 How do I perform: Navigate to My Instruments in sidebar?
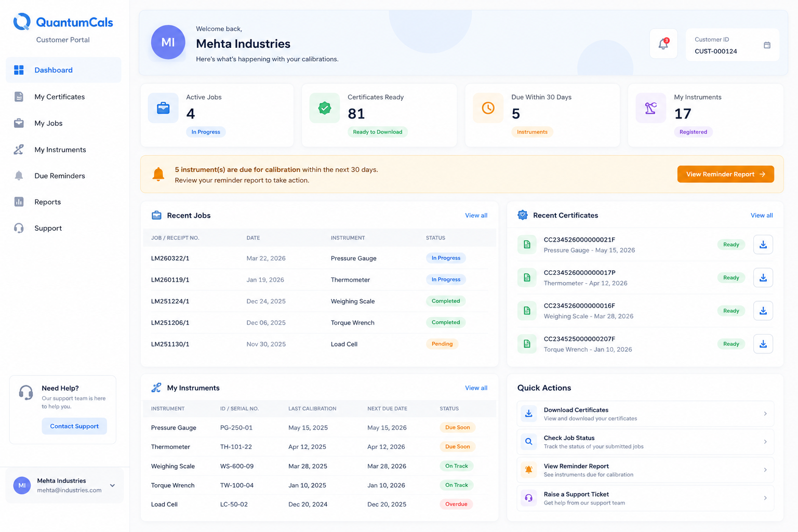(x=63, y=150)
